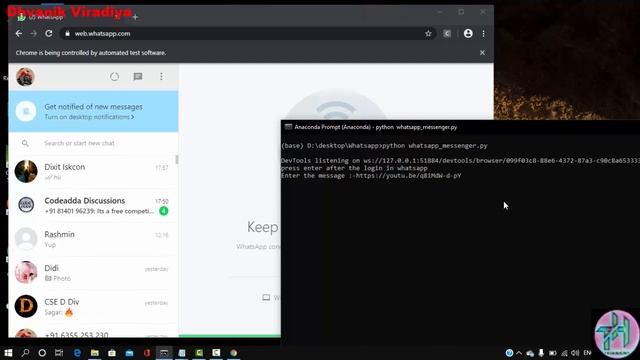Open the volume speaker tray icon
Image resolution: width=640 pixels, height=360 pixels.
575,353
